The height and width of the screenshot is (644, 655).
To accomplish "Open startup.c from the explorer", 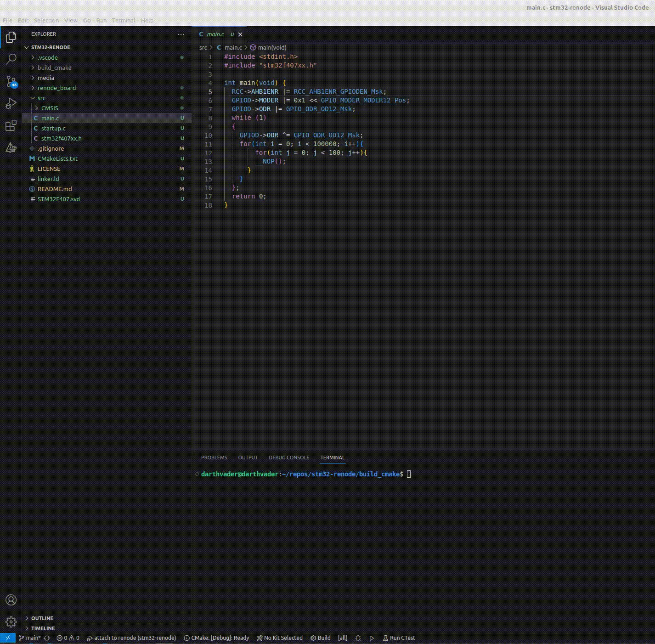I will 107,128.
